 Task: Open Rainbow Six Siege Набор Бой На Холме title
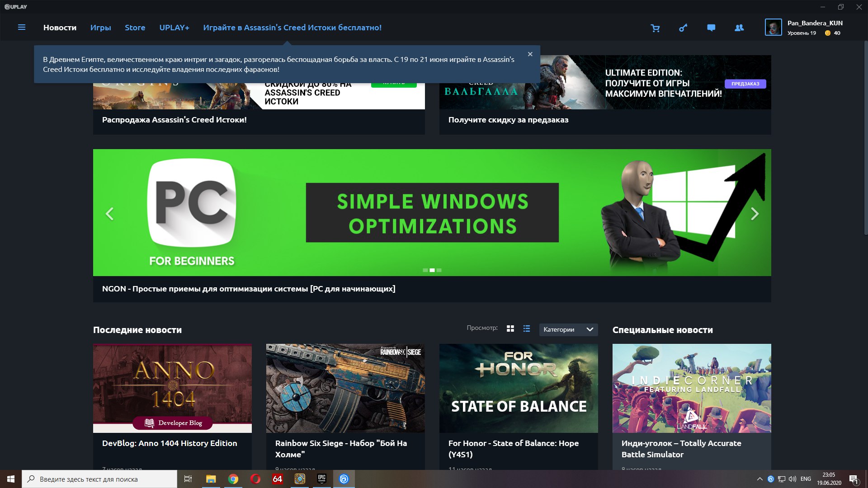coord(341,449)
